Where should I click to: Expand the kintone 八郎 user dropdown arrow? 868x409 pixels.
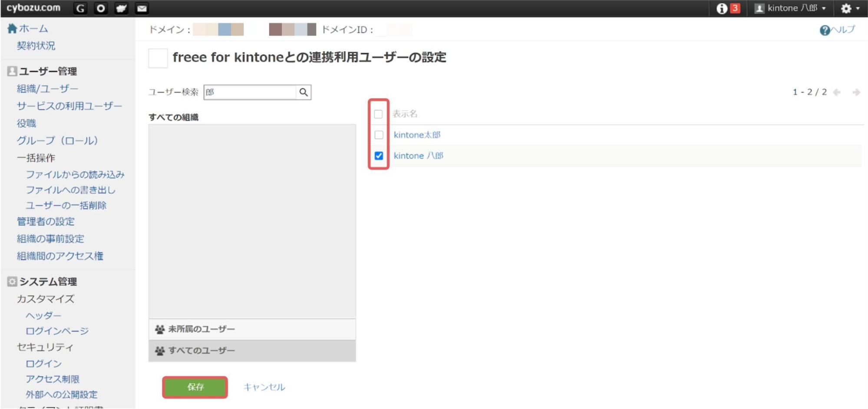(824, 9)
